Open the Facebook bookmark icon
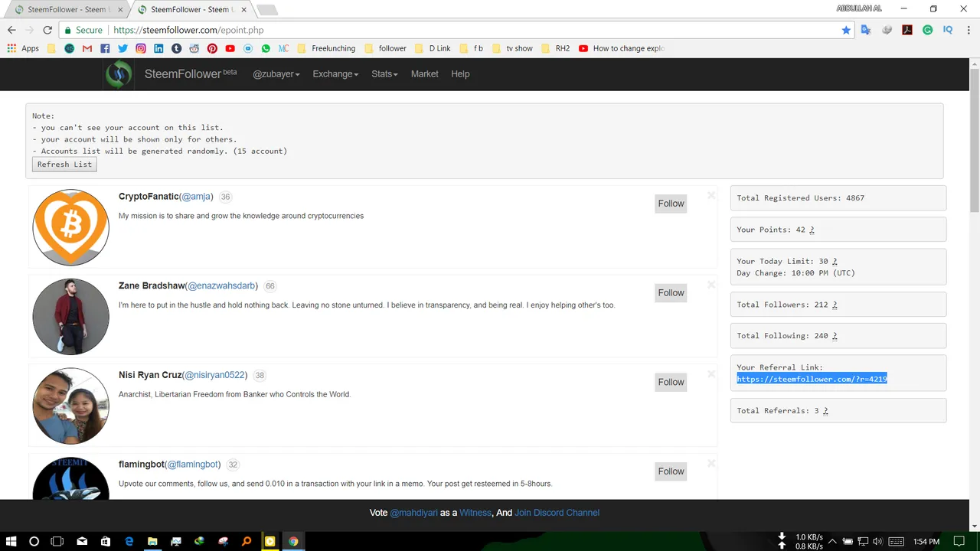The height and width of the screenshot is (551, 980). pyautogui.click(x=105, y=48)
